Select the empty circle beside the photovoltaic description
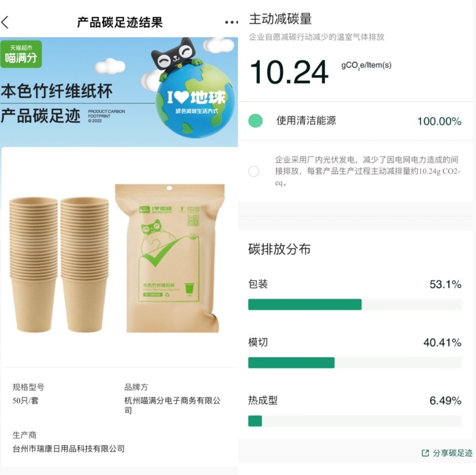 254,171
